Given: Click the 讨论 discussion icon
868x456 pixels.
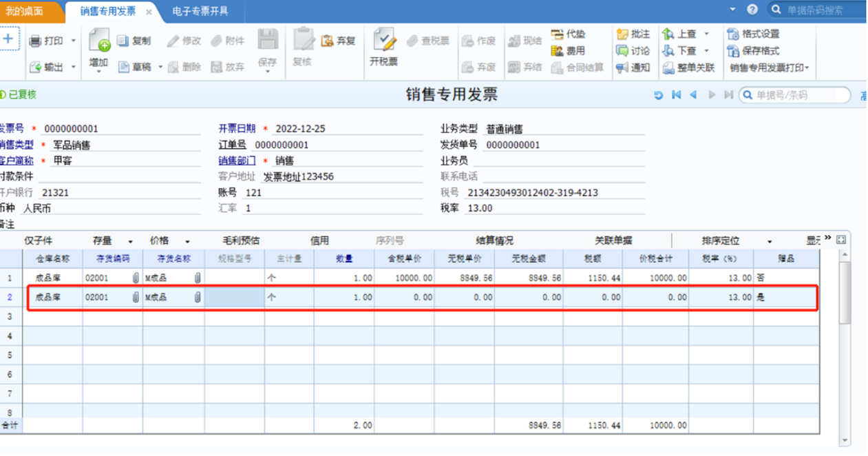Looking at the screenshot, I should coord(622,50).
